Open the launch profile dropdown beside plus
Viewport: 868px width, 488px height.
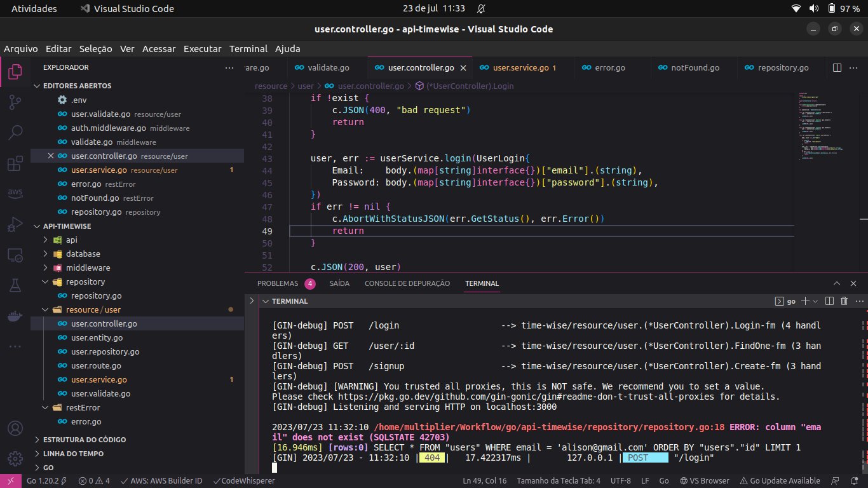click(x=815, y=301)
